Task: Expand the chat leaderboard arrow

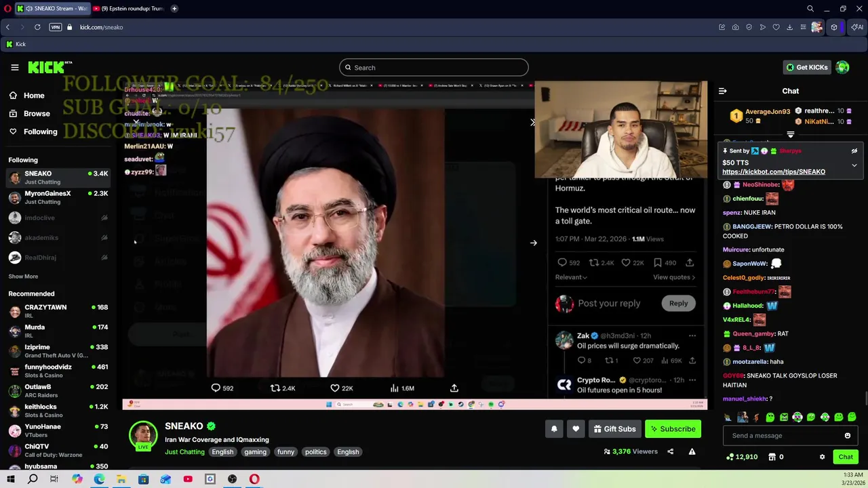Action: tap(791, 135)
